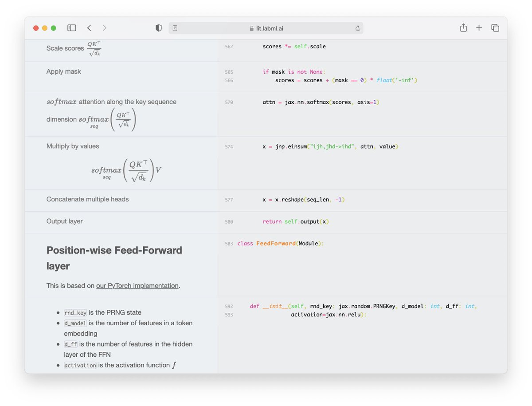Image resolution: width=532 pixels, height=406 pixels.
Task: Click the 'activation' inline code label
Action: click(80, 365)
